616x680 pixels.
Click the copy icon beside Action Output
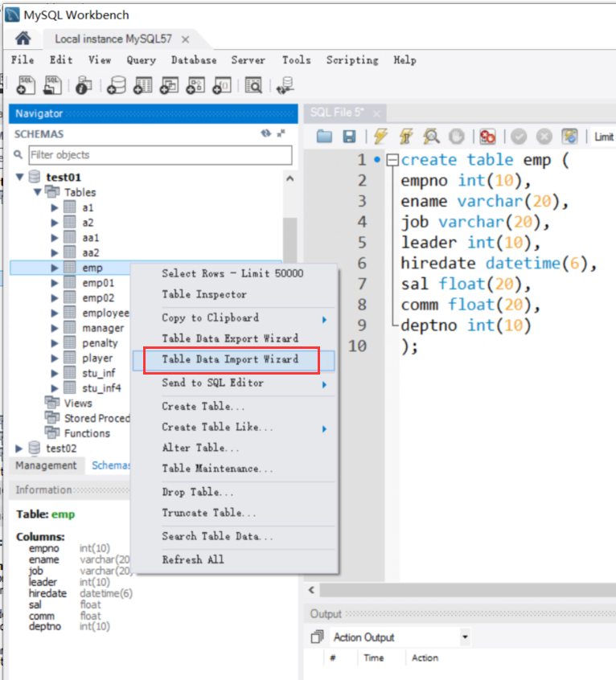coord(317,637)
